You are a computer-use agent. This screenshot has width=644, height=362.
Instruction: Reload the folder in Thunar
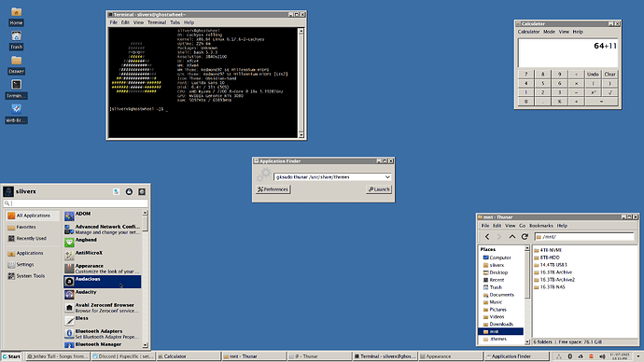point(525,236)
